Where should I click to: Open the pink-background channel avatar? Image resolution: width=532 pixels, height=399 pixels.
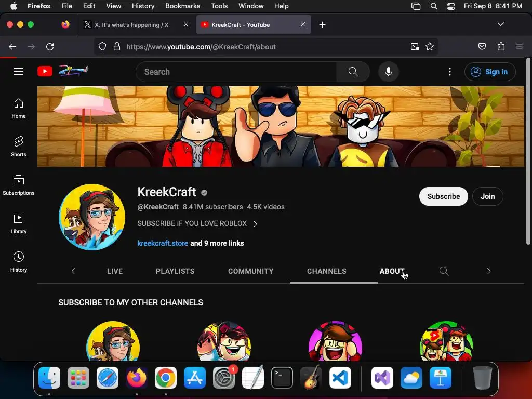(x=335, y=341)
